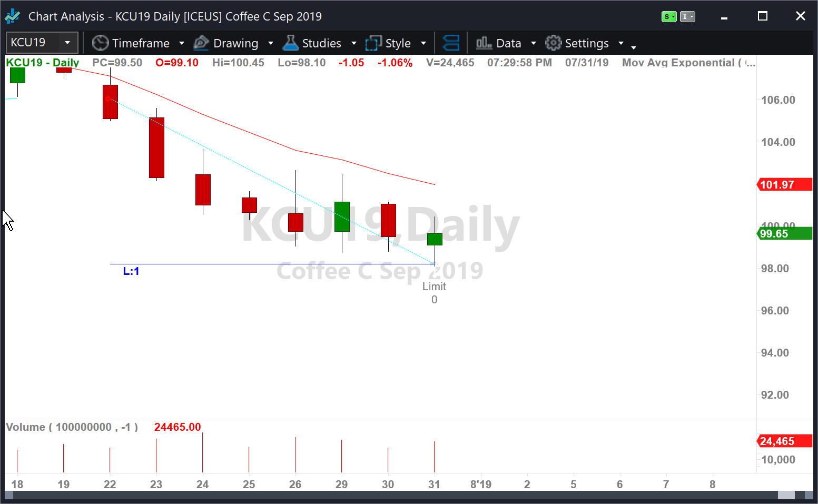Viewport: 818px width, 504px height.
Task: Open the Data menu label
Action: pyautogui.click(x=509, y=43)
